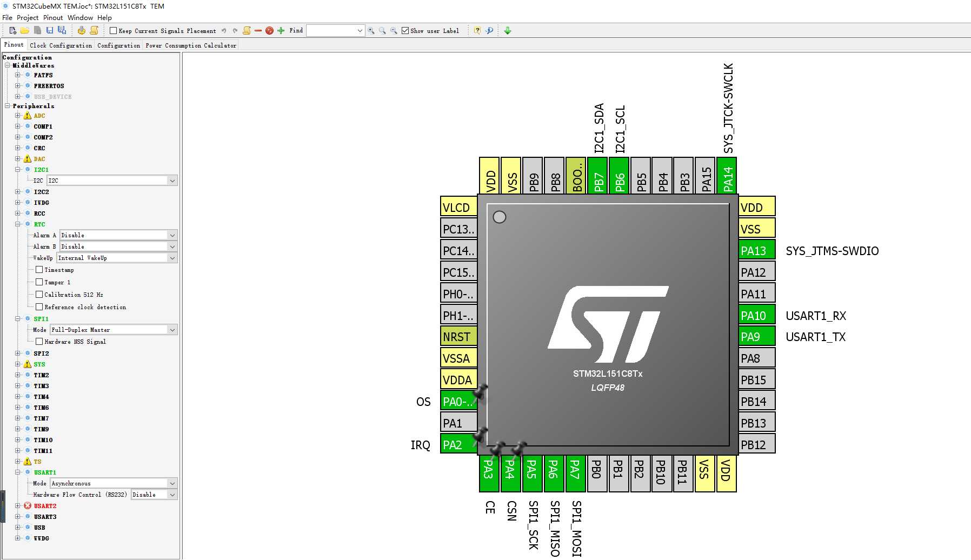
Task: Select the TIM2 peripheral item
Action: coord(41,375)
